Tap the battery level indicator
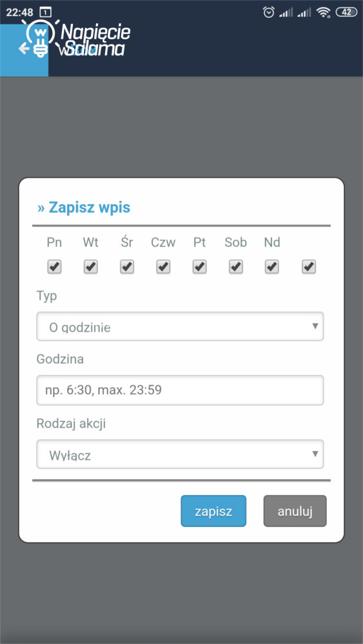This screenshot has height=644, width=363. [346, 12]
